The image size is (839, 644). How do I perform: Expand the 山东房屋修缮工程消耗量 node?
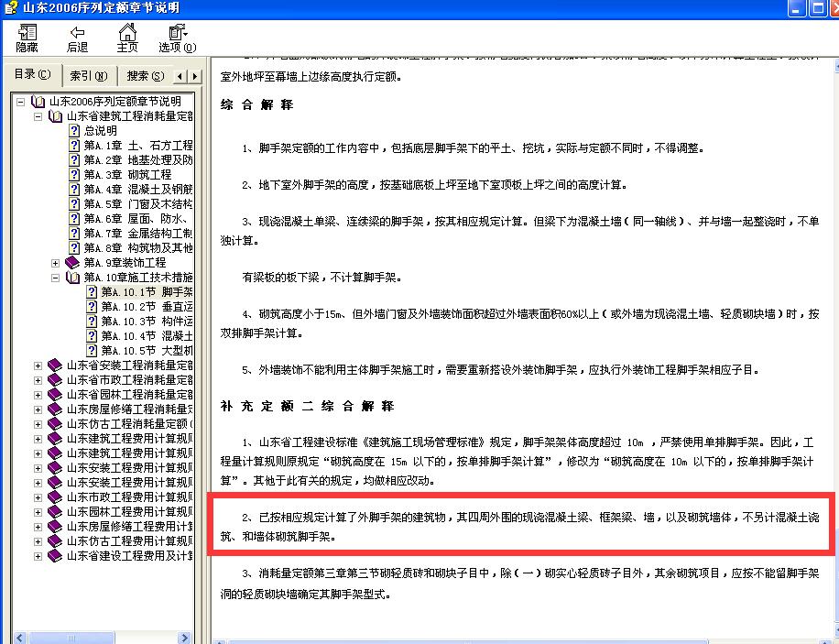[38, 409]
